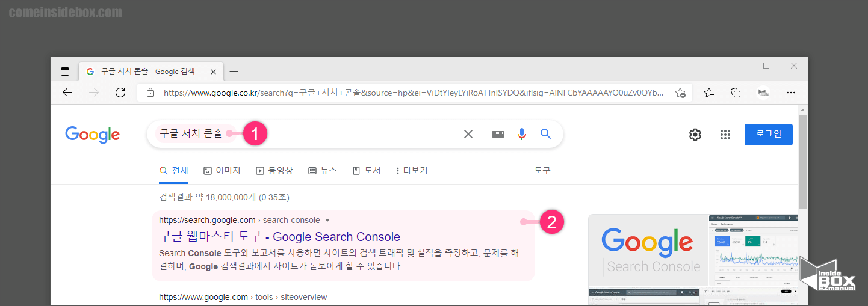Add this page to favorites
The image size is (868, 306).
(x=680, y=93)
